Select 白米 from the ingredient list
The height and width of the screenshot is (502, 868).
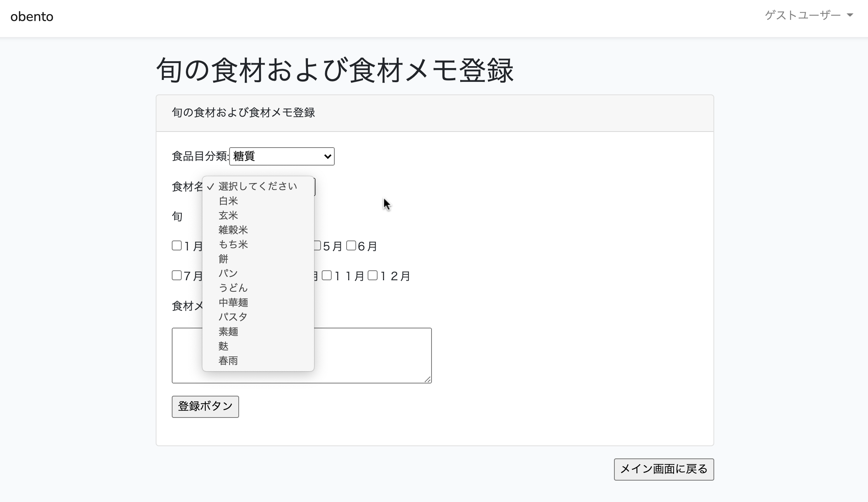[228, 201]
